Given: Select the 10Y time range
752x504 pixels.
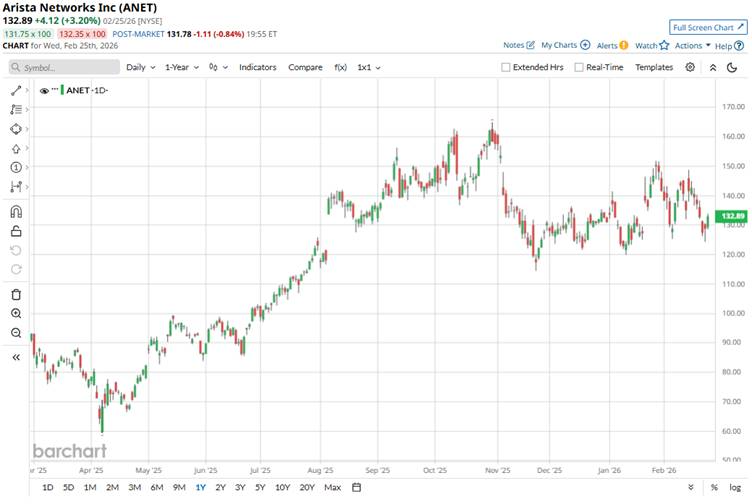Looking at the screenshot, I should [282, 488].
